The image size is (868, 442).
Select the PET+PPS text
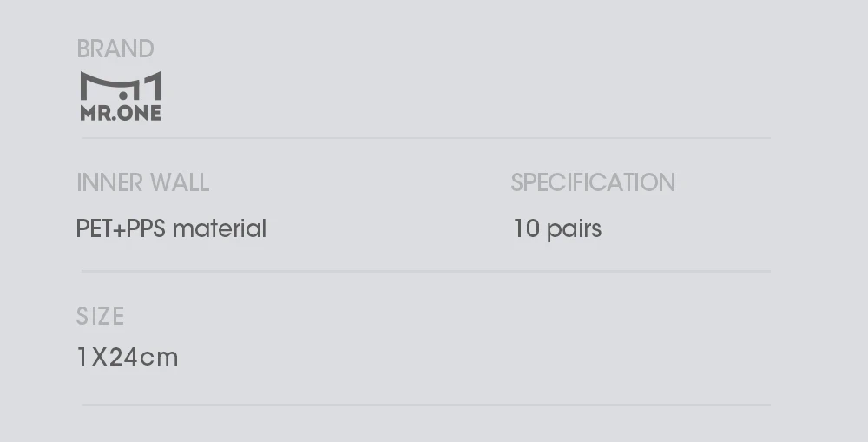(x=121, y=229)
